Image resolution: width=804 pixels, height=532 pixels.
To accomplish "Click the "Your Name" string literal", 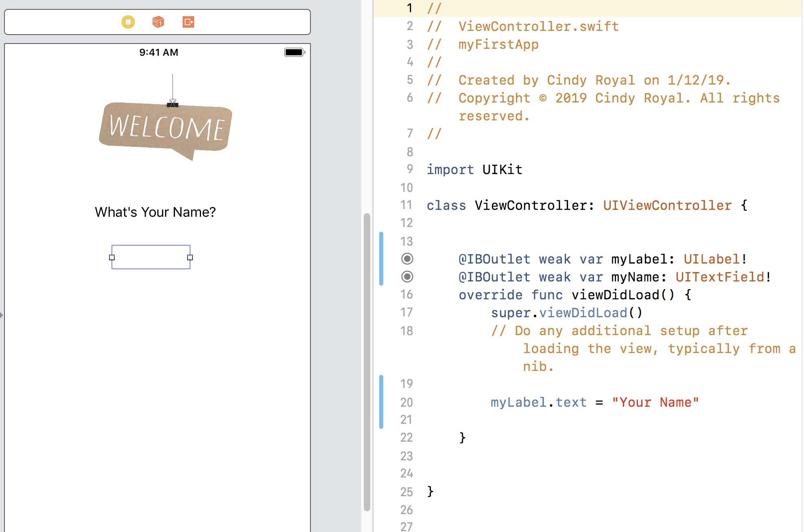I will point(655,402).
